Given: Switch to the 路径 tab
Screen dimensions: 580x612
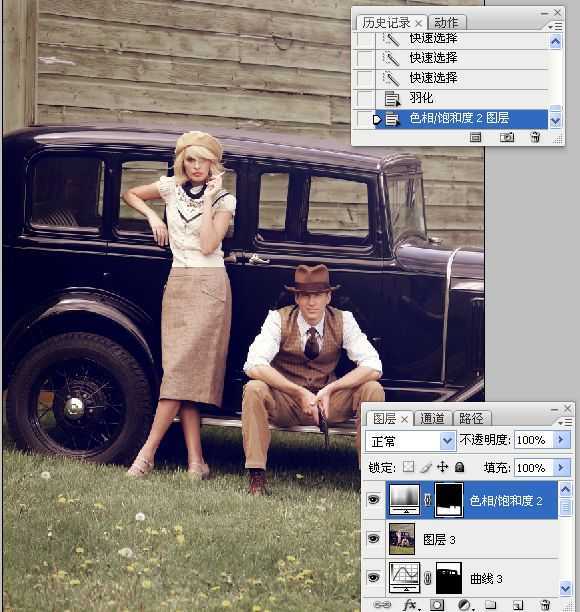Looking at the screenshot, I should tap(471, 419).
